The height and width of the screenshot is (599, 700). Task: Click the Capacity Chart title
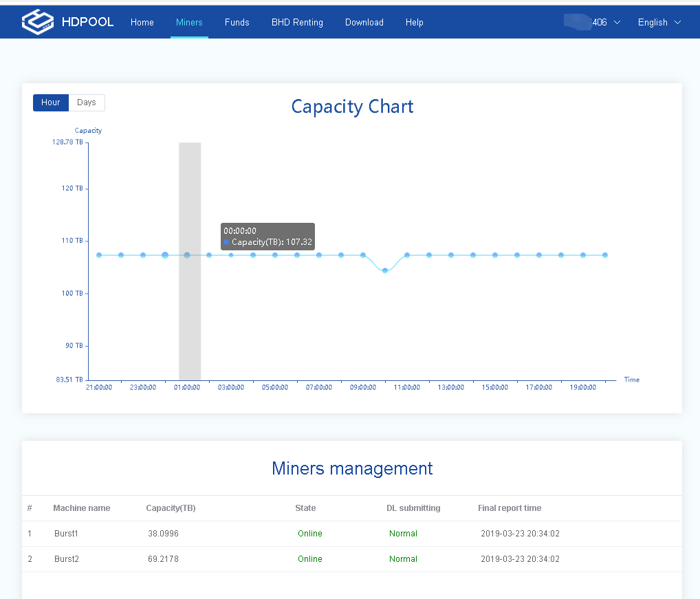click(352, 107)
